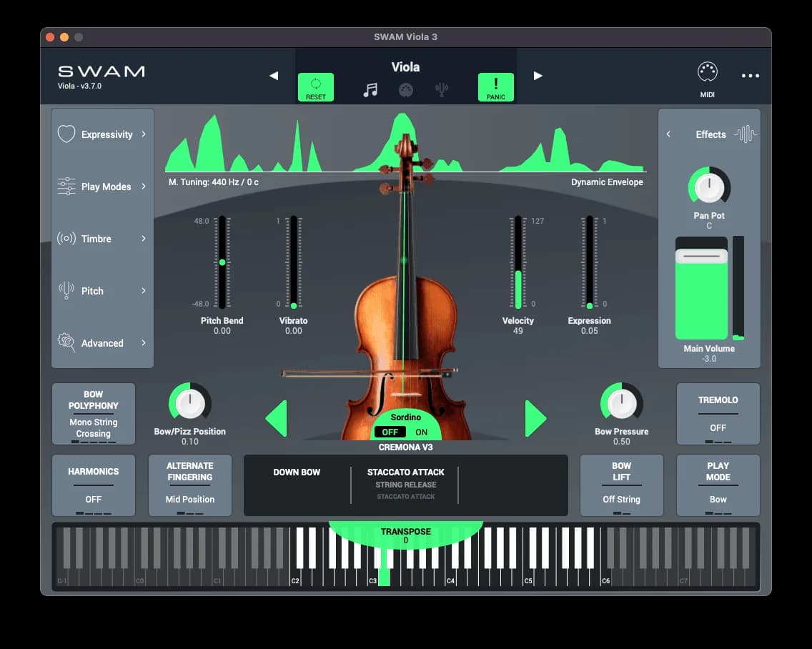
Task: Collapse the Effects panel with left chevron
Action: (x=669, y=134)
